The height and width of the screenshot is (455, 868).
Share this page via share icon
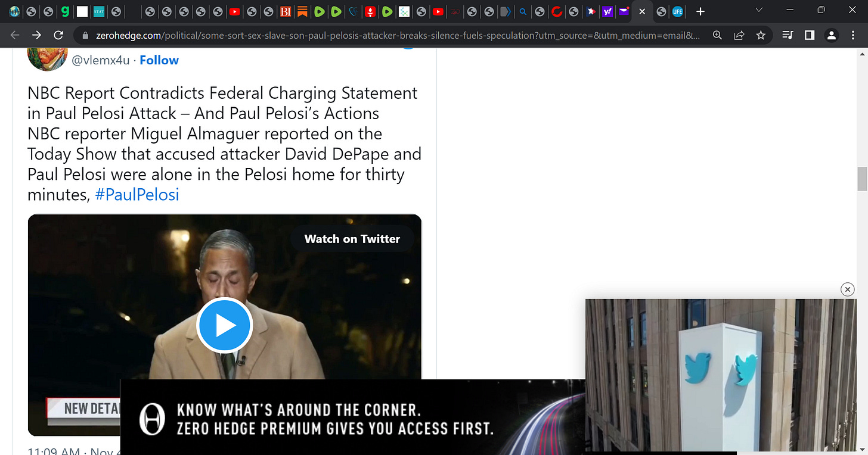coord(739,36)
